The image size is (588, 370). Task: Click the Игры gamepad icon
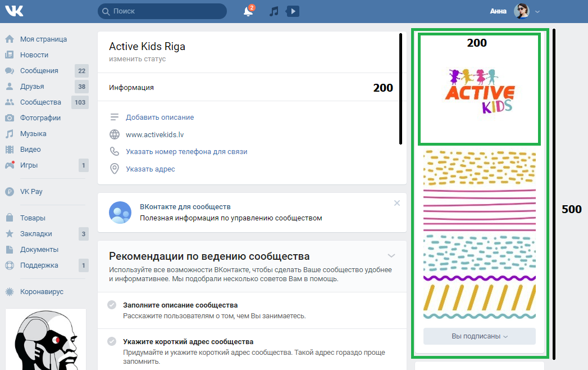(x=10, y=165)
